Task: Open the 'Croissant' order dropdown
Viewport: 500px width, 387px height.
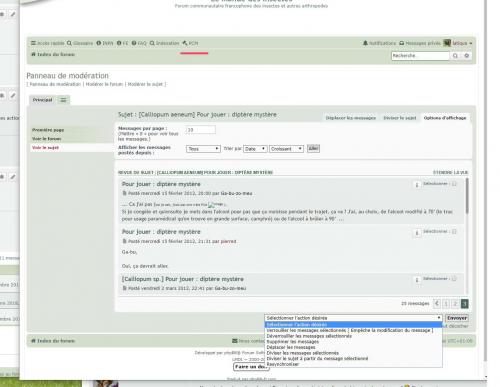Action: (x=286, y=149)
